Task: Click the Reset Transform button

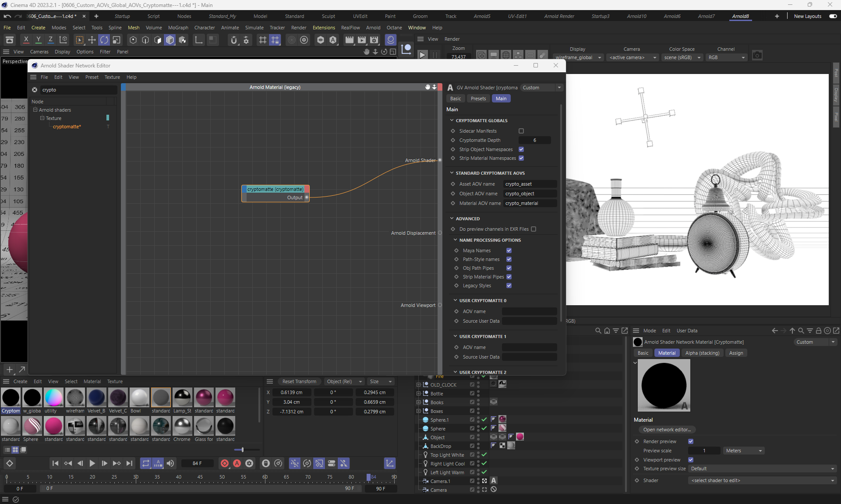Action: tap(299, 381)
